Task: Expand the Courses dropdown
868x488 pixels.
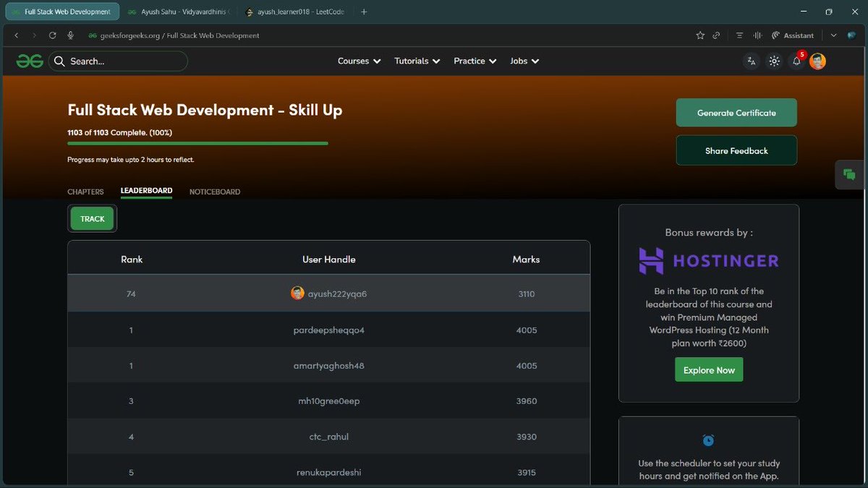Action: 359,61
